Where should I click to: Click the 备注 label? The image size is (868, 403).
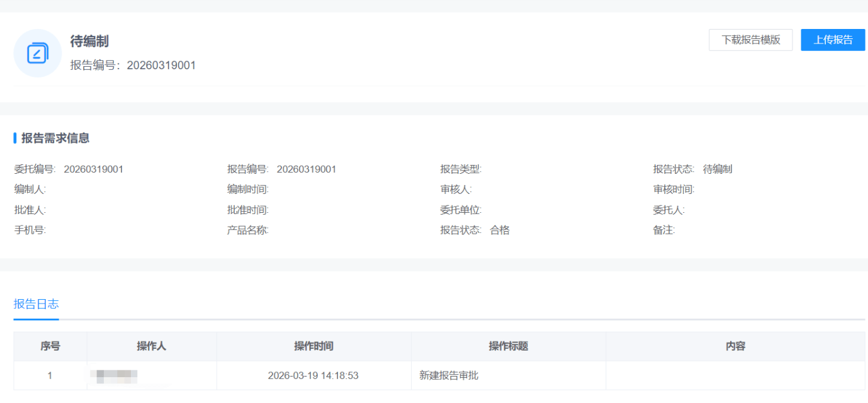[664, 230]
